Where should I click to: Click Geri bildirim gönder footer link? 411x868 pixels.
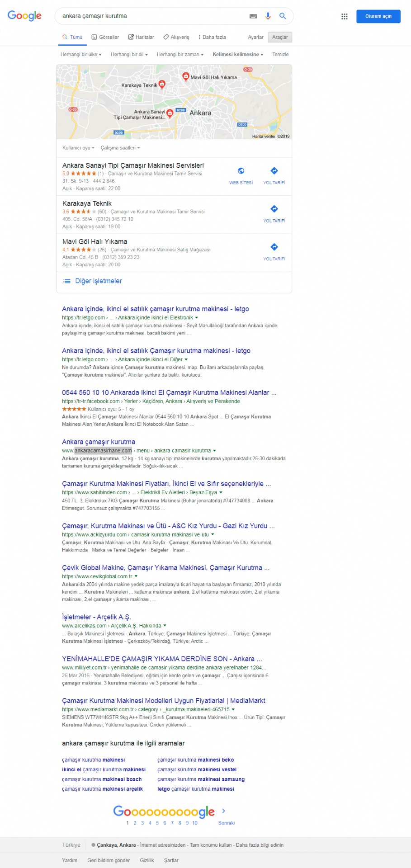coord(109,860)
